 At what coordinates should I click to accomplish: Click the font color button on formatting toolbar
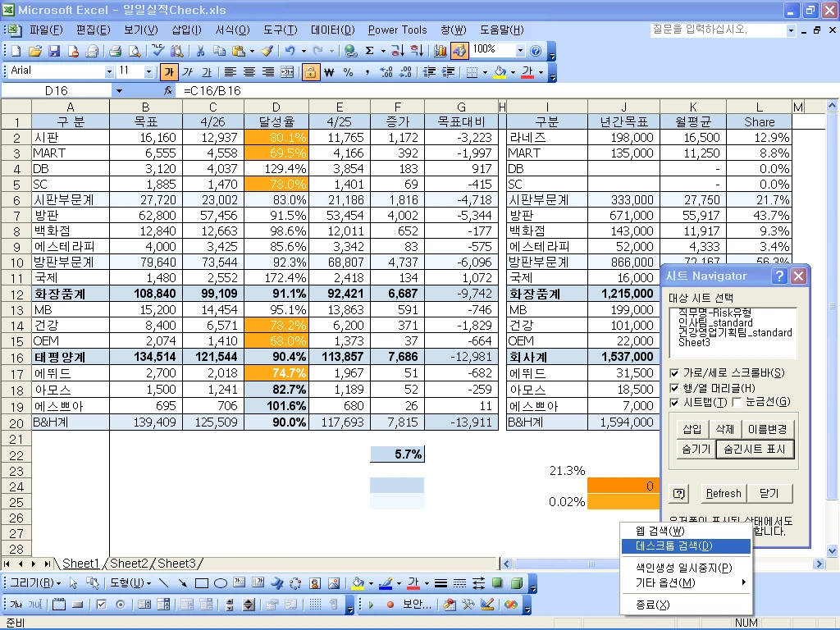pyautogui.click(x=527, y=72)
